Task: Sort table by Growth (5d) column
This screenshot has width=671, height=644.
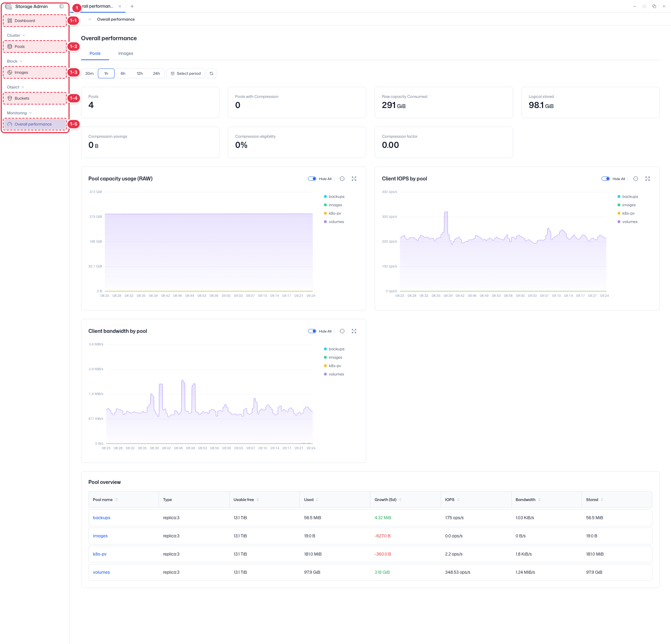Action: pos(400,500)
